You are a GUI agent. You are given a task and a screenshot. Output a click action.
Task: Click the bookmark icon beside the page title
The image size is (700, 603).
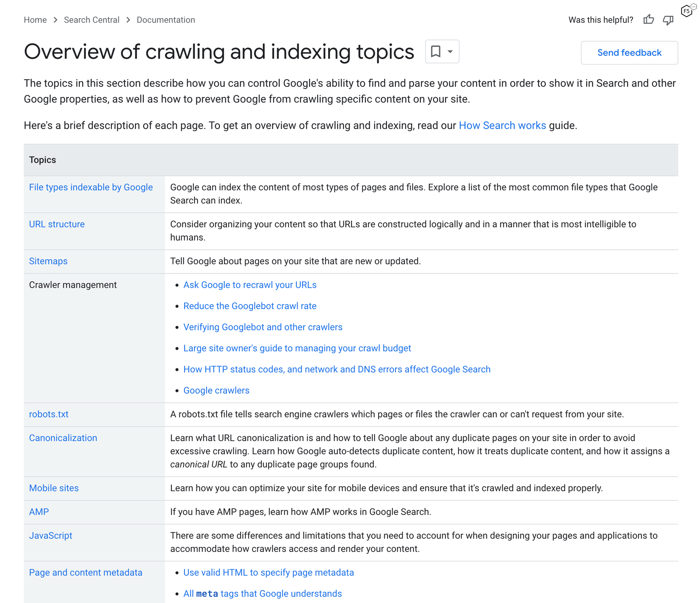[x=435, y=51]
